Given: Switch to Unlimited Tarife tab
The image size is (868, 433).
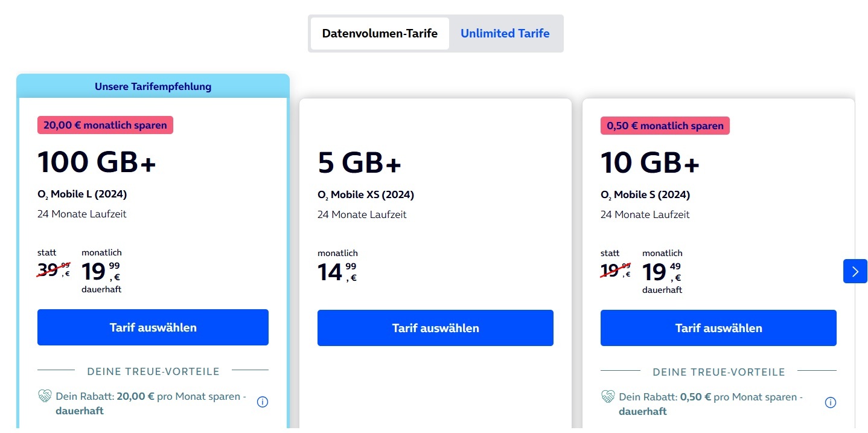Looking at the screenshot, I should pyautogui.click(x=505, y=33).
